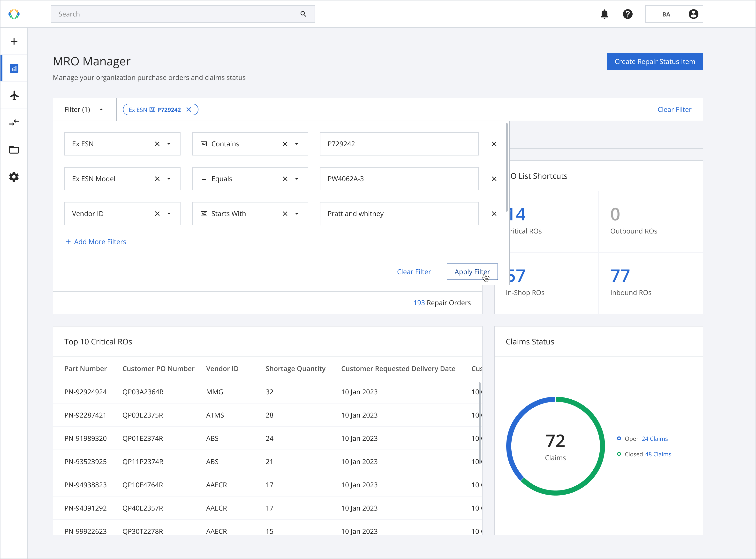Select part number PN-92924924

pos(85,392)
